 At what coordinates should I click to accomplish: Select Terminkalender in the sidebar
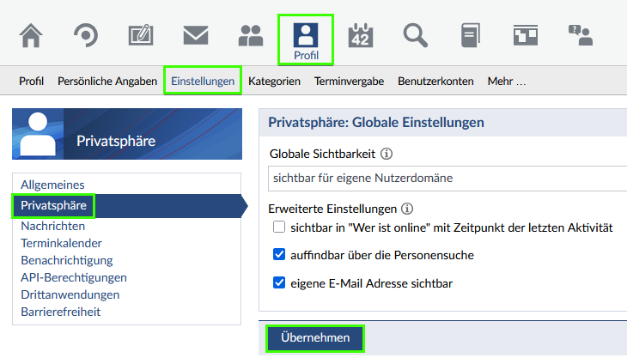coord(62,244)
